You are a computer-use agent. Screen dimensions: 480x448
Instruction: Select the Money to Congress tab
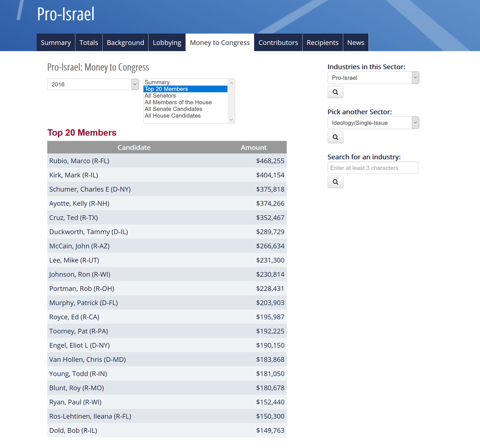220,43
